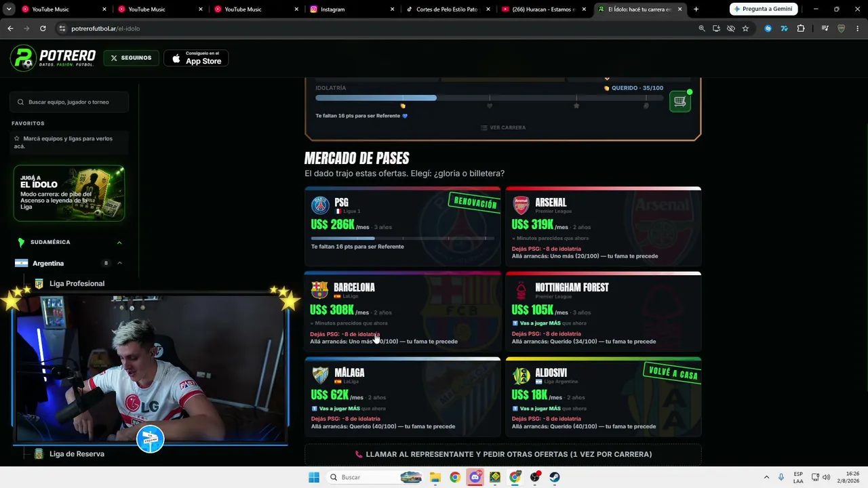Open Liga de Reserva in the sidebar
868x488 pixels.
[x=77, y=454]
